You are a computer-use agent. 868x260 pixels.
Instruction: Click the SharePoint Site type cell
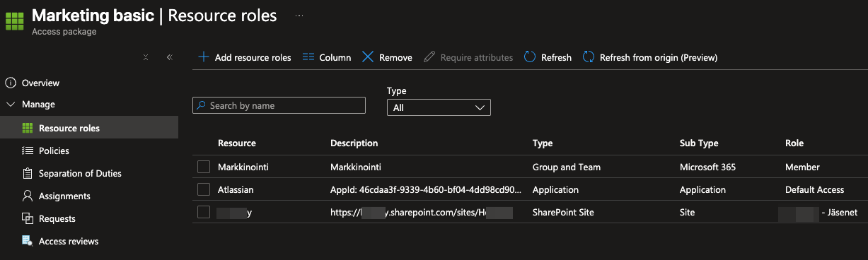pyautogui.click(x=563, y=212)
